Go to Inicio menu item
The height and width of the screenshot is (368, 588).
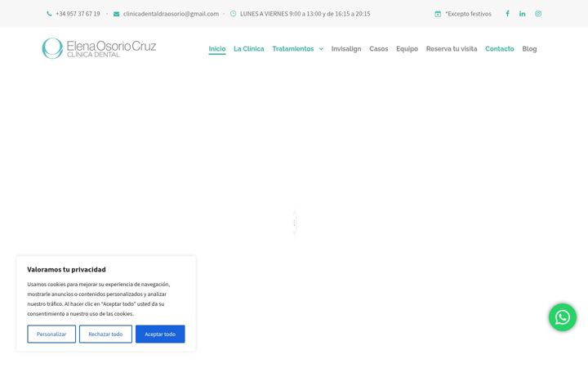pos(217,49)
